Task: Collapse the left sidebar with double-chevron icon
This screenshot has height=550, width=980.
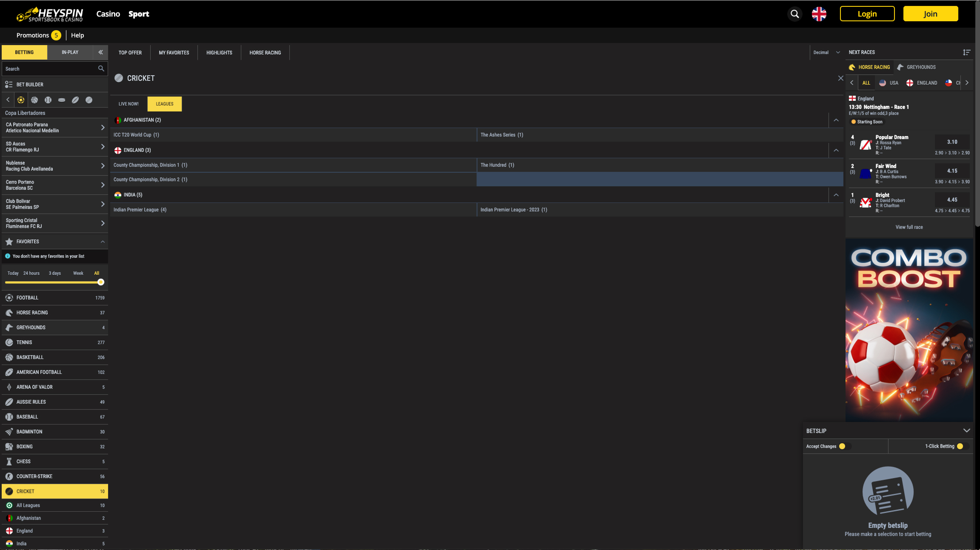Action: coord(100,52)
